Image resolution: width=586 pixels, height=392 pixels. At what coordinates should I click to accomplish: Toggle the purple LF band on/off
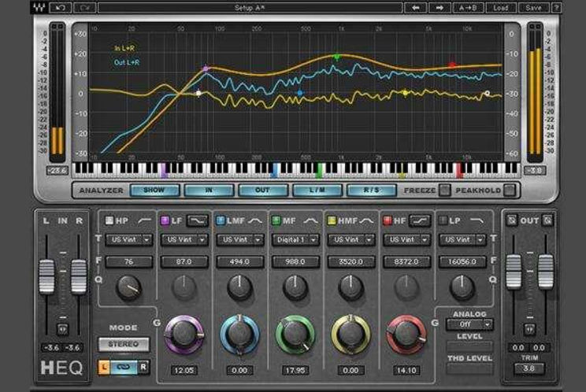(165, 220)
